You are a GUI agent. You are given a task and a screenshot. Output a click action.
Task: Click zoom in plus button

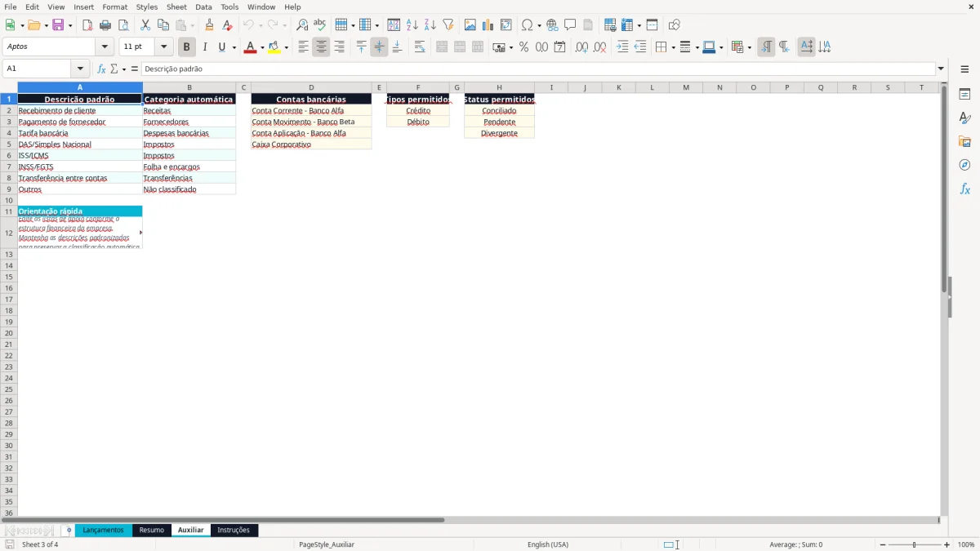947,544
